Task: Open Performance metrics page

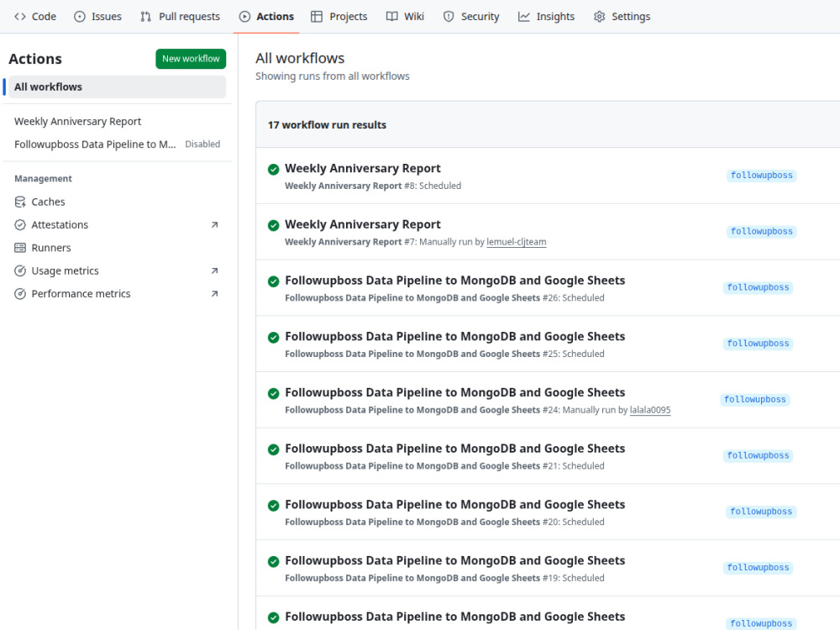Action: tap(81, 294)
